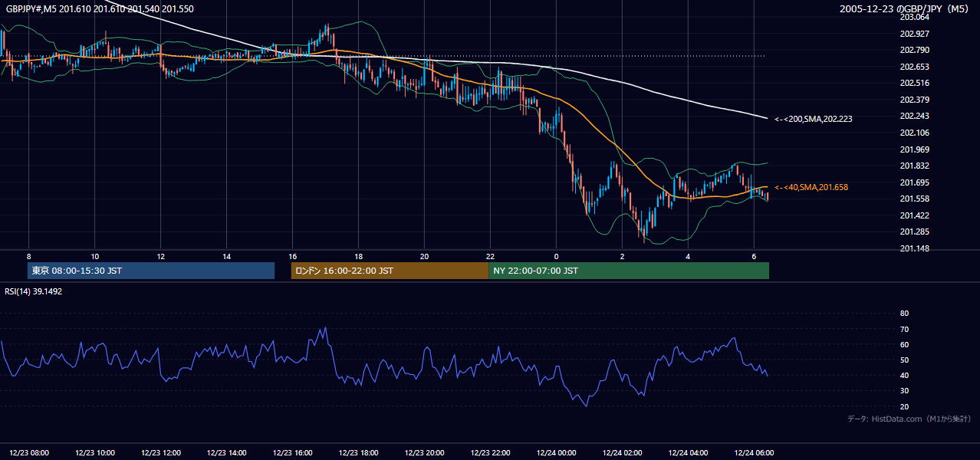Click price axis value 201.285
Image resolution: width=980 pixels, height=460 pixels.
[x=914, y=232]
